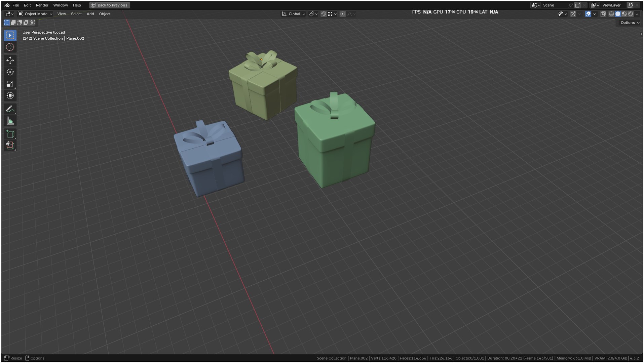Open the Edit menu

coord(27,5)
